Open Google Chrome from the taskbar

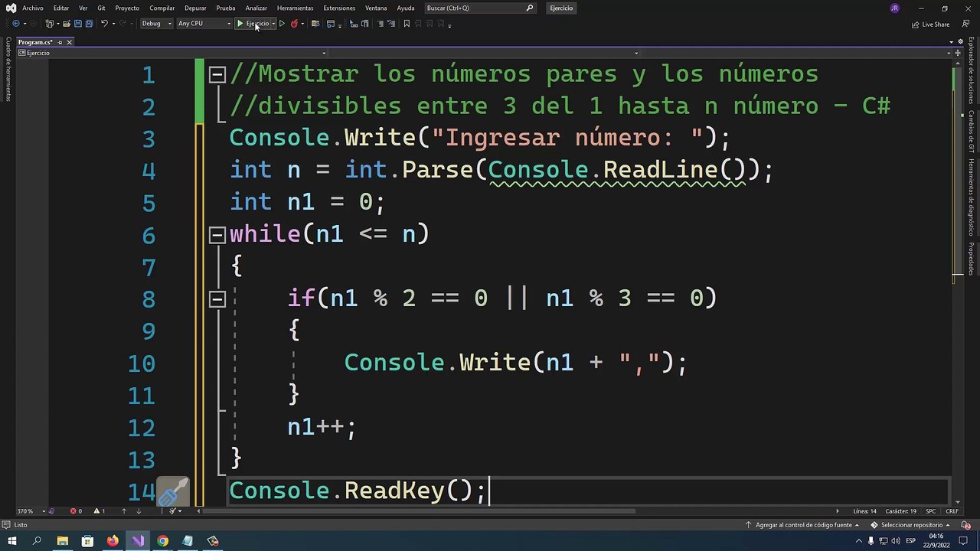[x=162, y=541]
